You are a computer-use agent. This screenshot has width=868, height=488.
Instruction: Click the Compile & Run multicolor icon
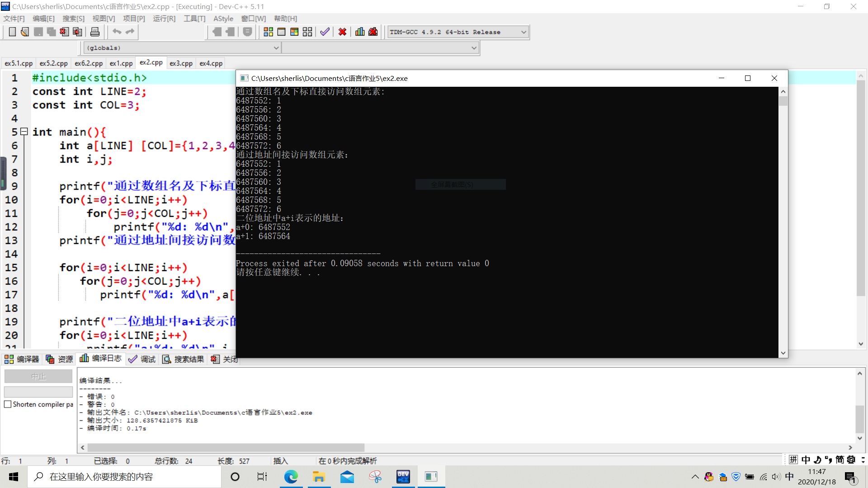pos(294,32)
